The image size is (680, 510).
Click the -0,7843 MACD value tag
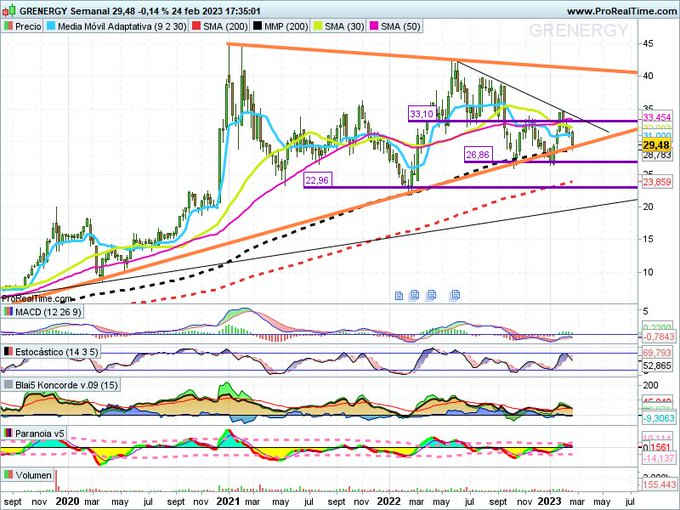(659, 337)
